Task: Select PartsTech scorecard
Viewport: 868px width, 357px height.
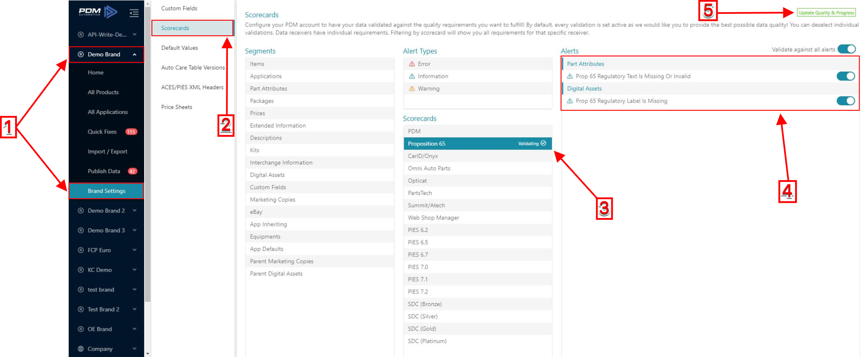Action: coord(477,193)
